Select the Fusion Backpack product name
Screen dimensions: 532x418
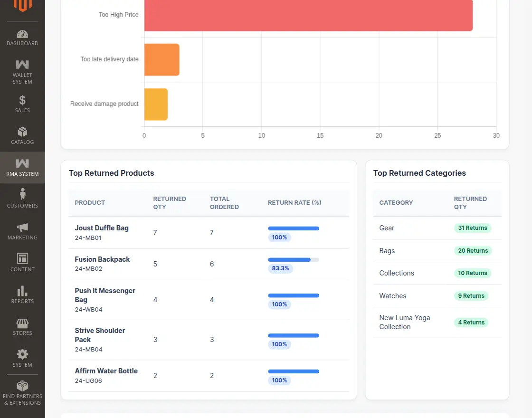point(102,259)
